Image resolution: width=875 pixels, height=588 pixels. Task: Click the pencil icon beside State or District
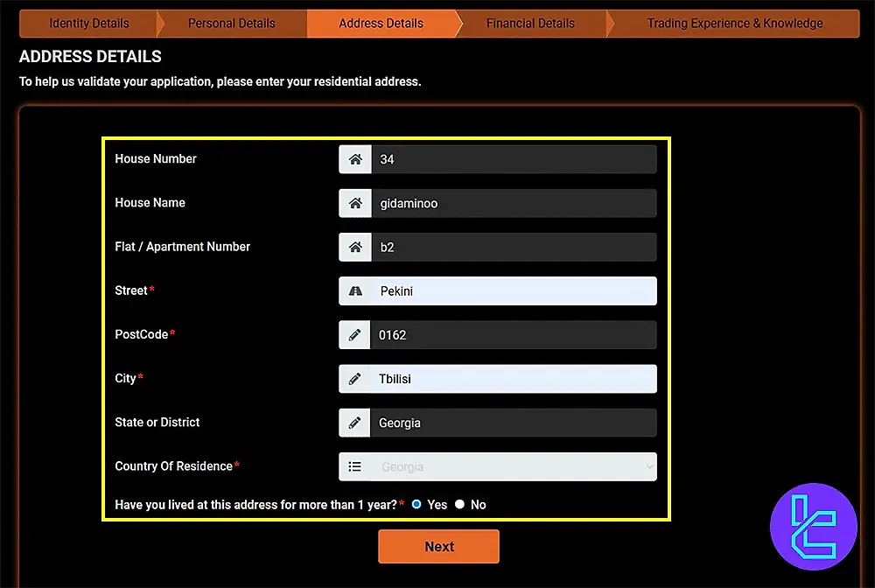tap(355, 423)
